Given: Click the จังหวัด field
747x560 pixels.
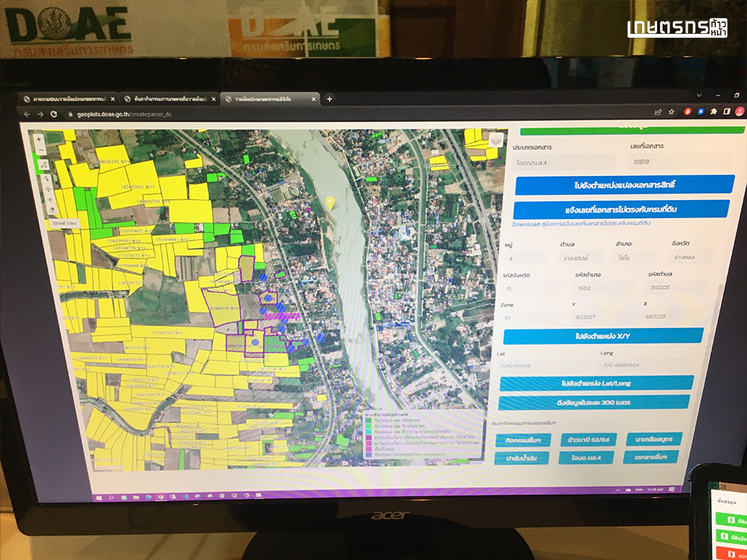Looking at the screenshot, I should click(x=692, y=257).
